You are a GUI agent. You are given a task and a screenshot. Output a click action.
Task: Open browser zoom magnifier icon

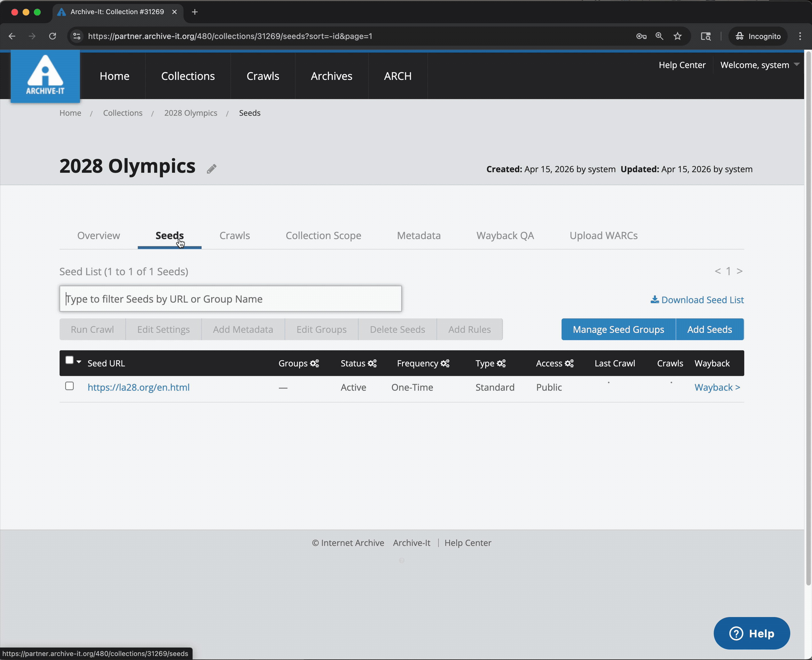tap(659, 36)
